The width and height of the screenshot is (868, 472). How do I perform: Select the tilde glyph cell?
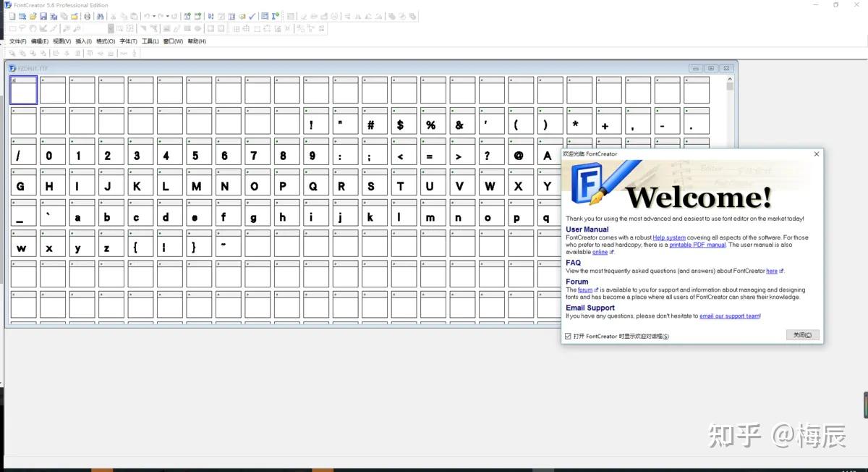229,244
